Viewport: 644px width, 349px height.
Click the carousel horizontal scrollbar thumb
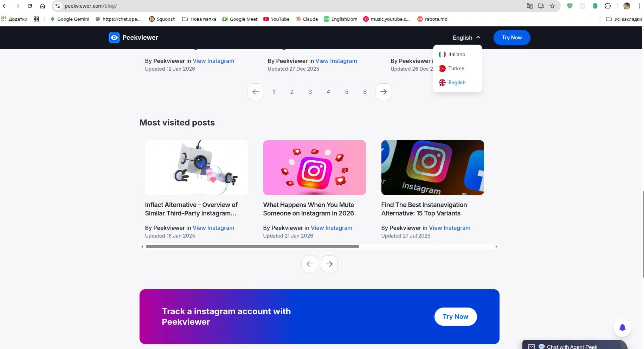click(252, 247)
